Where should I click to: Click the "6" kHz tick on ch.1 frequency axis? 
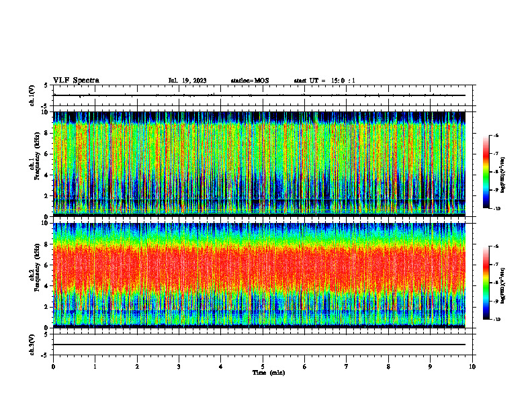pyautogui.click(x=47, y=154)
